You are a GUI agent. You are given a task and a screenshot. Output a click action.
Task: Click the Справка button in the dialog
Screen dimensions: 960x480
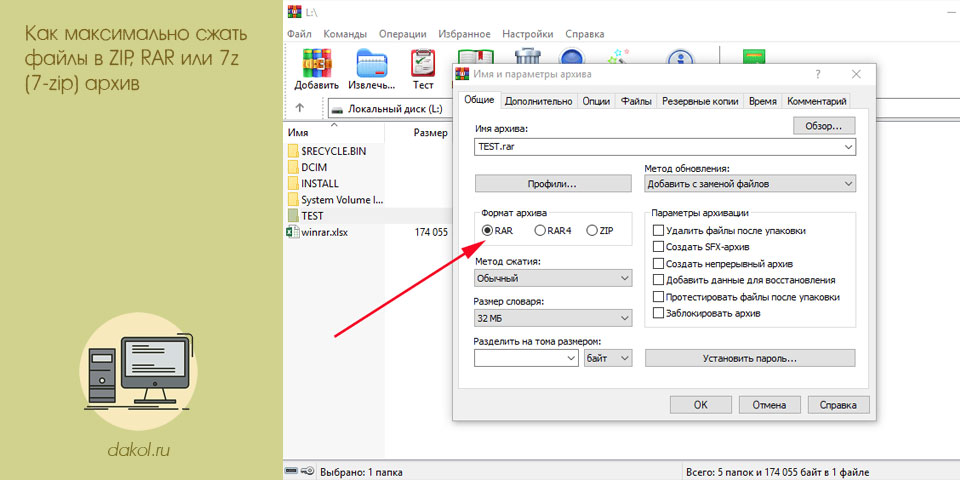pyautogui.click(x=838, y=405)
